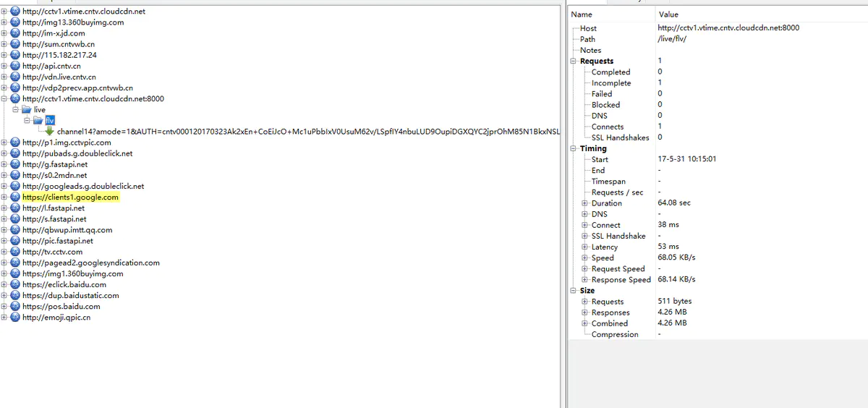
Task: Click the globe icon next to tv.cctv.com
Action: point(15,252)
